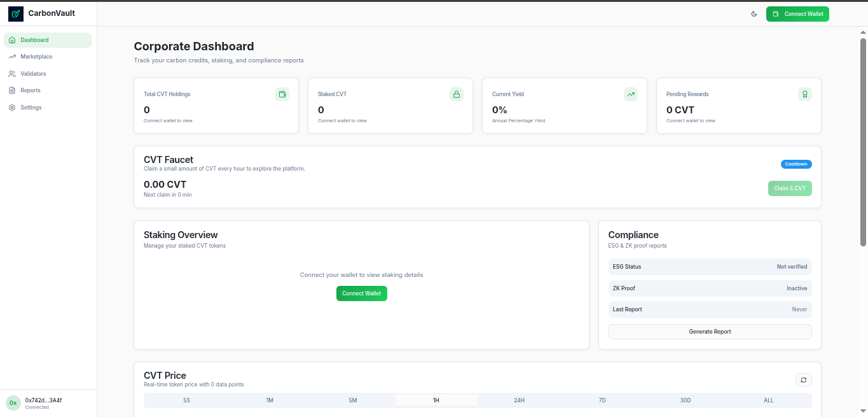Click the lock icon on Staked CVT card
Screen dimensions: 868x417
(456, 94)
